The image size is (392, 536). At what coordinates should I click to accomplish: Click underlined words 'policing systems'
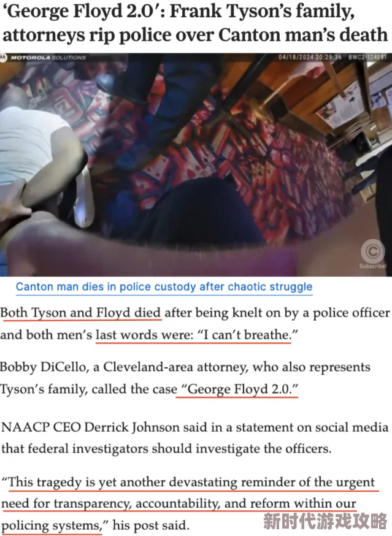(52, 525)
